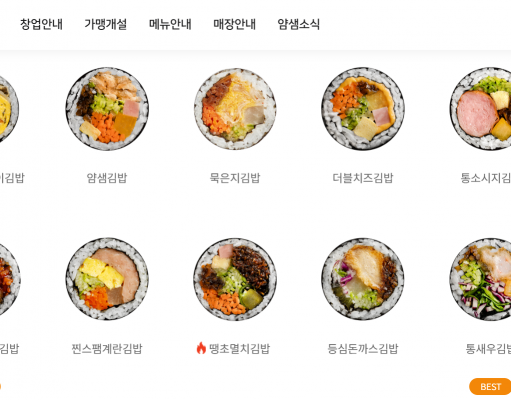Image resolution: width=511 pixels, height=400 pixels.
Task: Open the 가맹개설 menu
Action: point(106,24)
